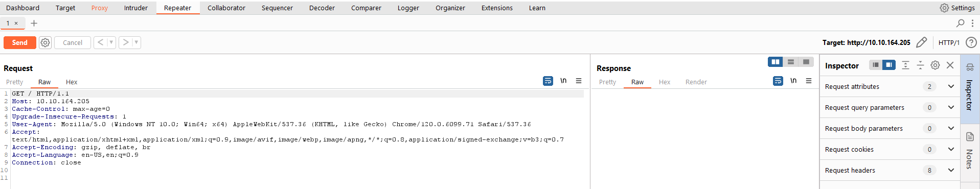
Task: Click the Inspector sidebar spy icon
Action: [970, 67]
